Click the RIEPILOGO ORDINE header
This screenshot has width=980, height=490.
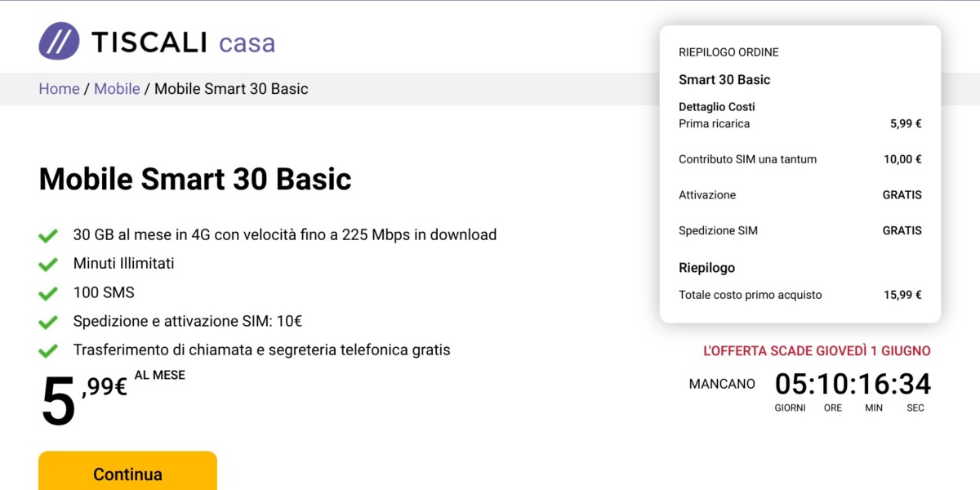(x=728, y=52)
